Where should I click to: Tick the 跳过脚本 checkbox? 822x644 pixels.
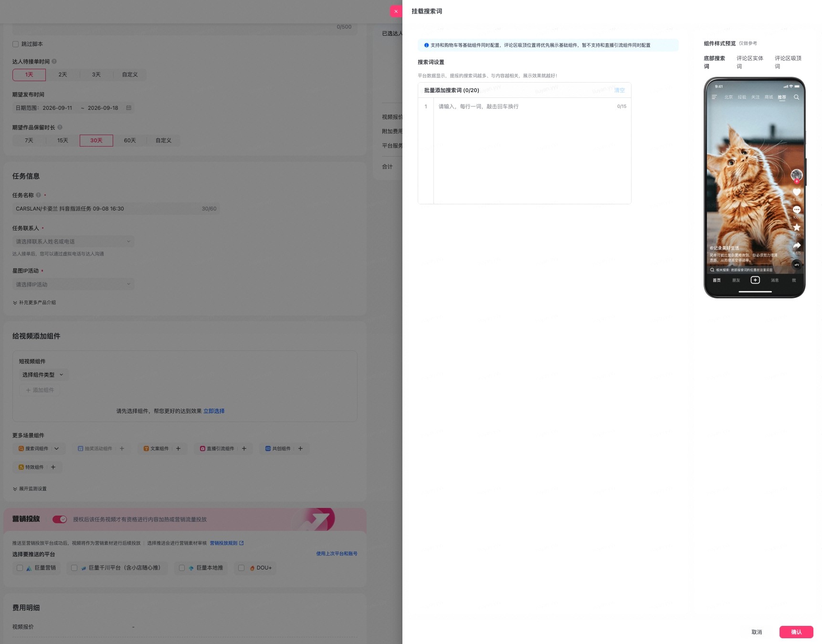[15, 44]
